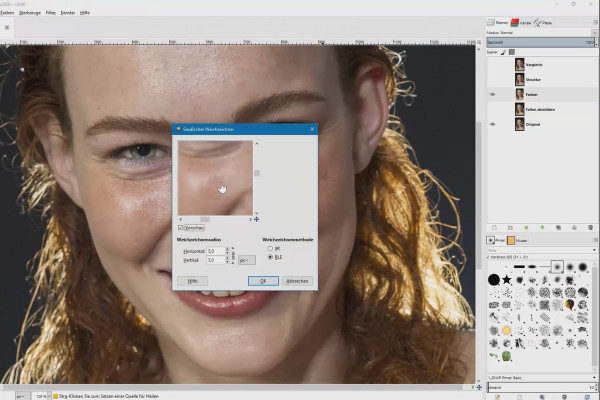Close the Gaußscher Weichzeichner dialog
This screenshot has width=600, height=400.
(x=312, y=129)
